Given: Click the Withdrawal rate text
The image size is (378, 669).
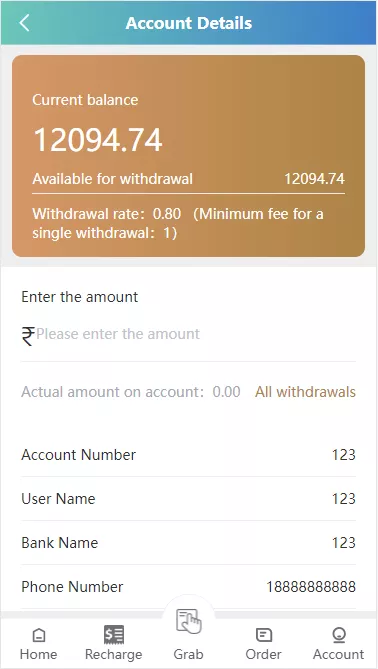Looking at the screenshot, I should 107,214.
